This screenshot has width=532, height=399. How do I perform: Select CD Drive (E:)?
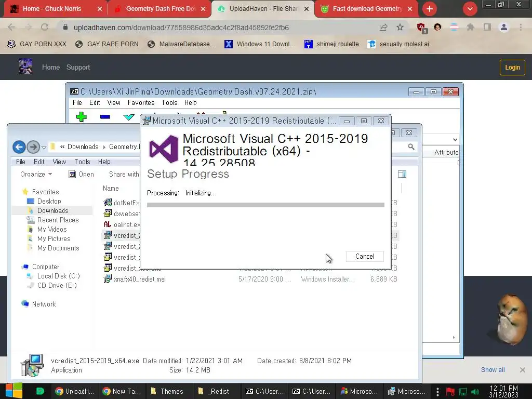[x=57, y=285]
